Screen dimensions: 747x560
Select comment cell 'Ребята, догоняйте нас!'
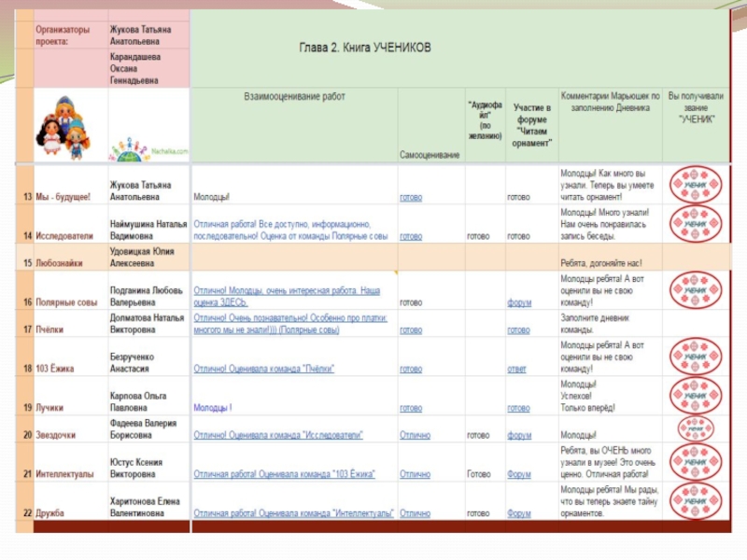(611, 258)
